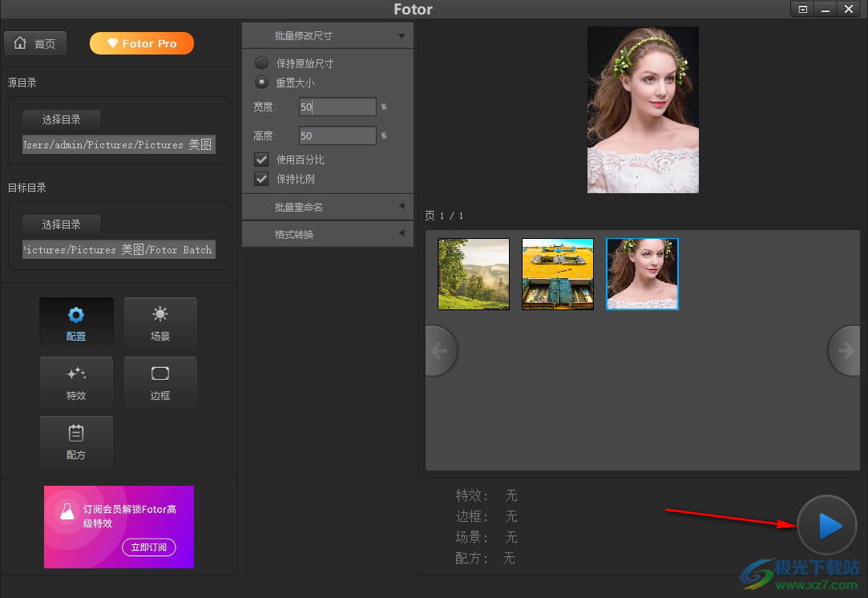Toggle 保持比例 checkbox
Image resolution: width=868 pixels, height=598 pixels.
(x=261, y=179)
